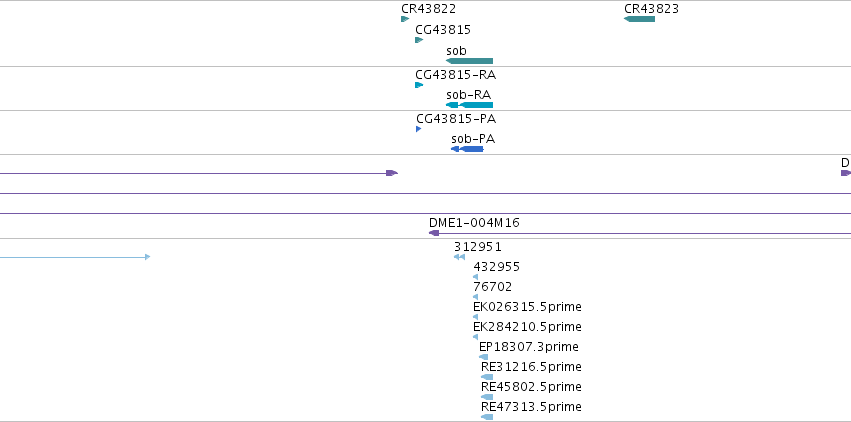
Task: Click the EP18307.3prime label
Action: [529, 347]
